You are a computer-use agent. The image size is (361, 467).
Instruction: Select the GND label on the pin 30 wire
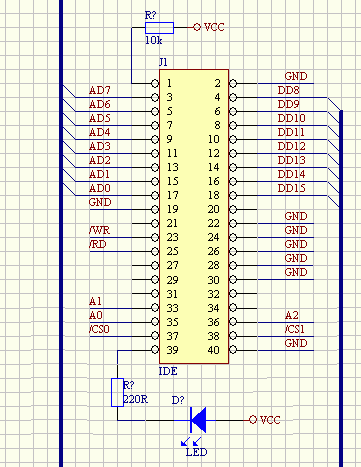pyautogui.click(x=296, y=272)
